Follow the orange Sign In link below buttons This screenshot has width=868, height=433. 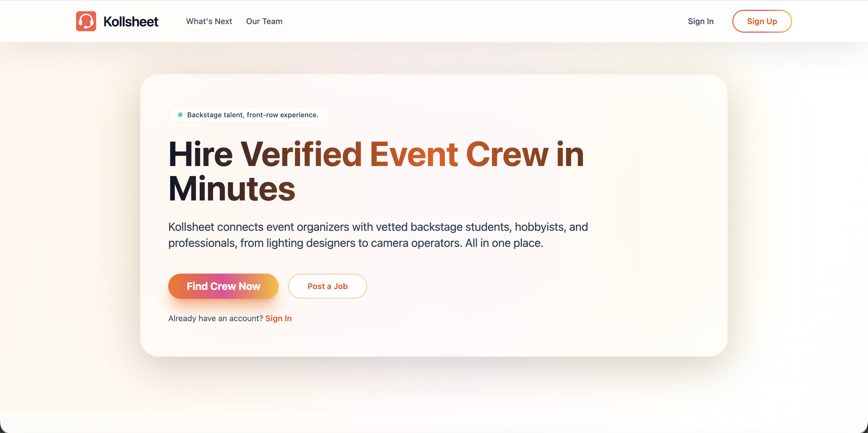[278, 319]
